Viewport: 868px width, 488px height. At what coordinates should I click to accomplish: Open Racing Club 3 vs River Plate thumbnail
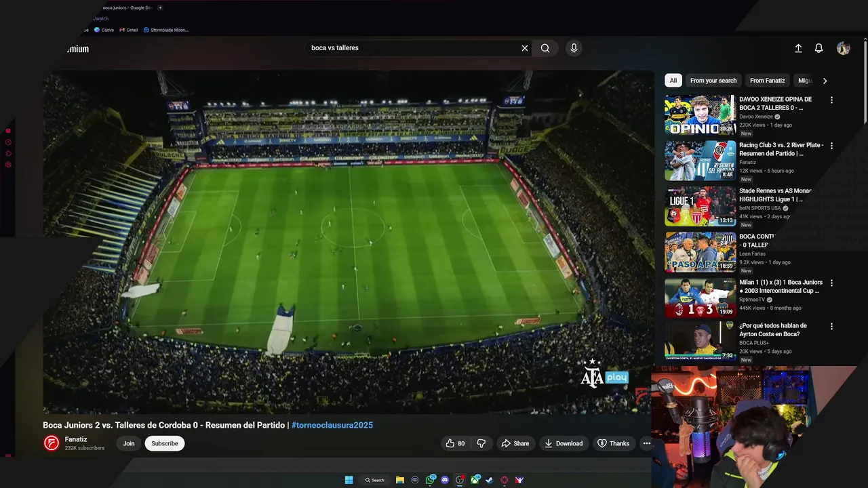700,161
